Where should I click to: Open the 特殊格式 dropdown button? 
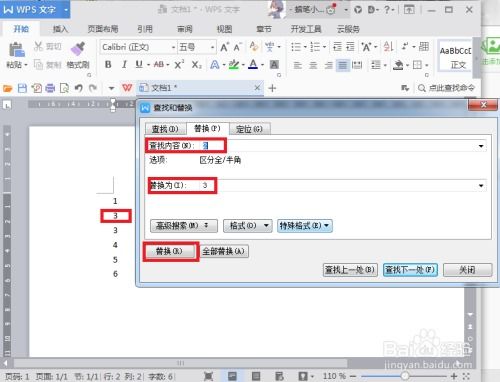305,226
